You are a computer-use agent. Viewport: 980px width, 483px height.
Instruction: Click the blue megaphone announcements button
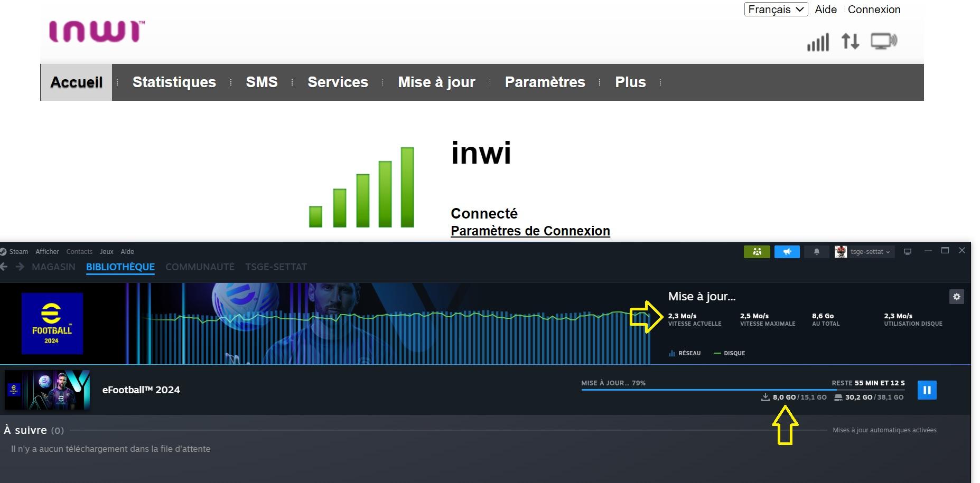click(x=787, y=252)
